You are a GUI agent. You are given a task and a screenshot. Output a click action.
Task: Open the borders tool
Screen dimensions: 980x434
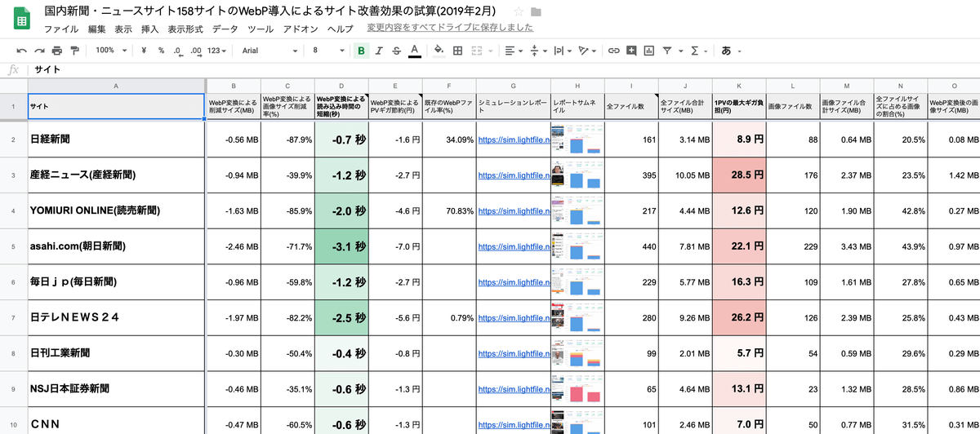coord(457,51)
